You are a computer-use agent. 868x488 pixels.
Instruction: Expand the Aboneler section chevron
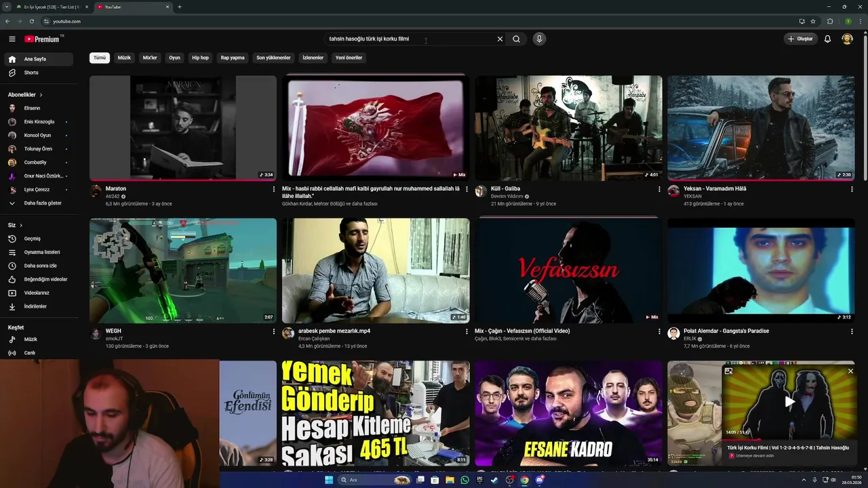point(41,95)
